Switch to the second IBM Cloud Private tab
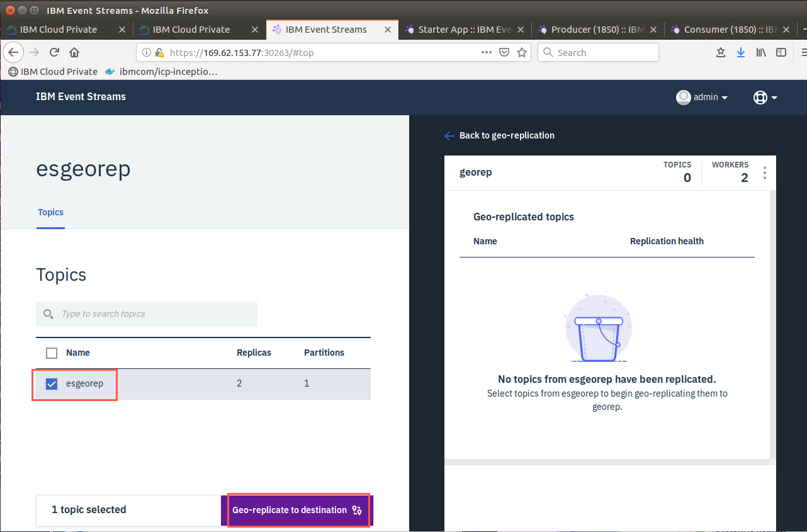 pyautogui.click(x=192, y=30)
